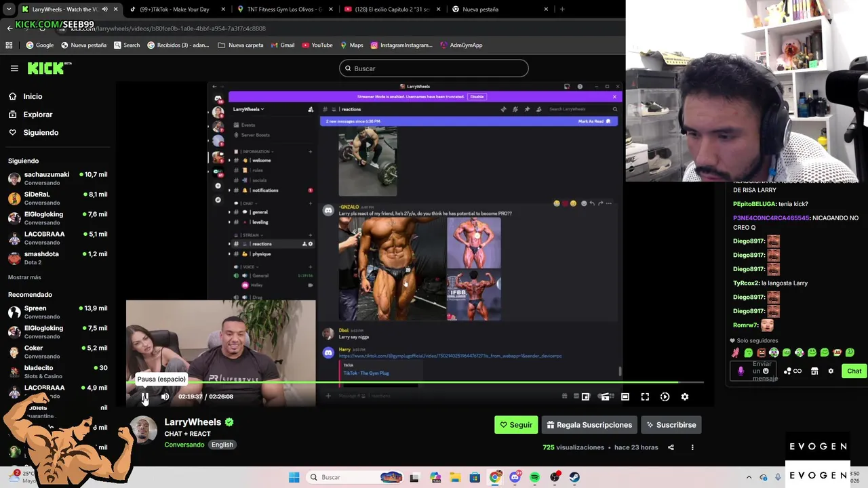Click the share icon below video

coord(671,447)
